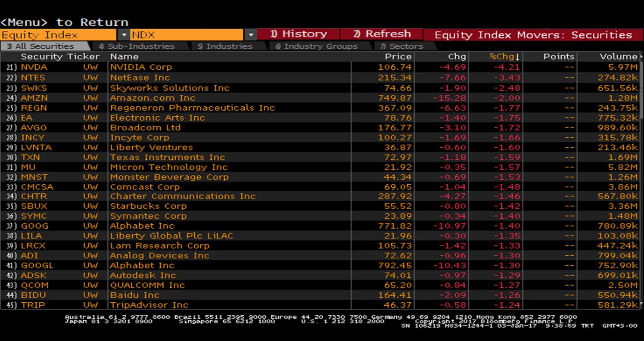Select the CHTR ticker
Viewport: 644px width, 341px height.
coord(34,196)
